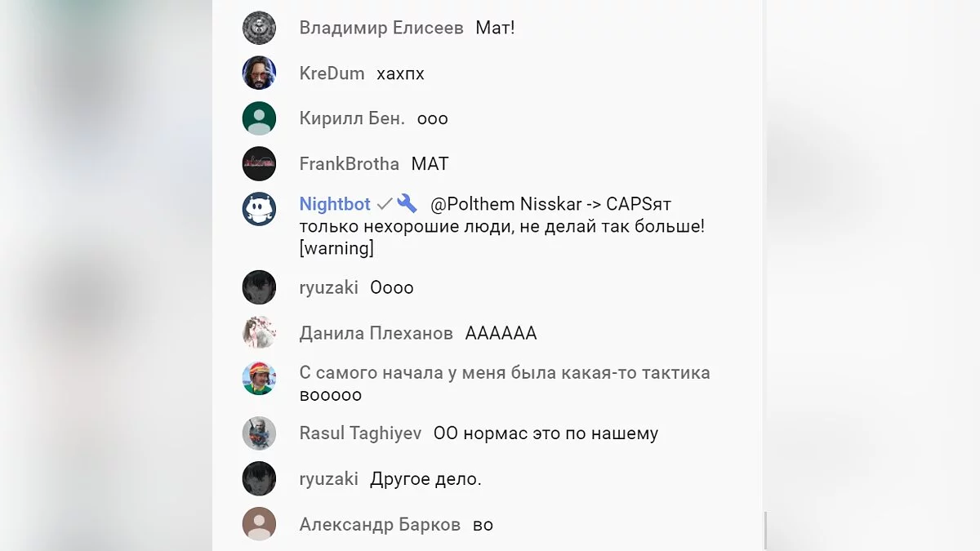Select FrankBrotha's dark avatar
This screenshot has width=980, height=551.
(x=259, y=164)
